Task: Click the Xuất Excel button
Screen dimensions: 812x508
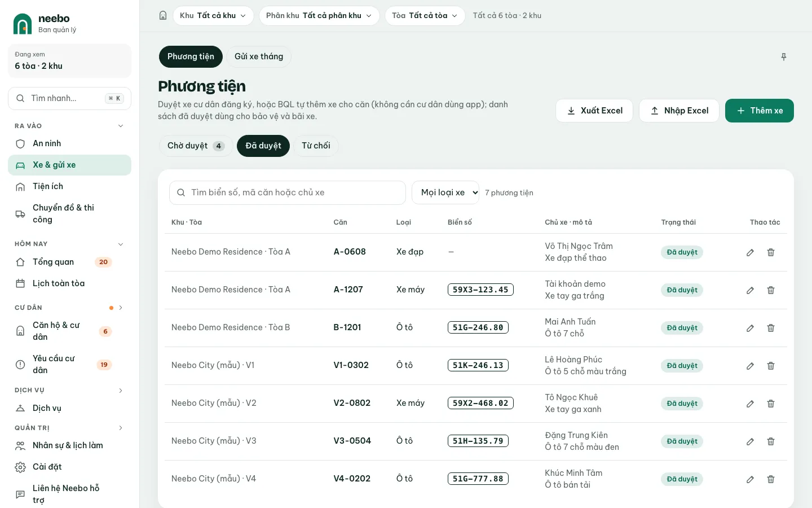Action: 594,111
